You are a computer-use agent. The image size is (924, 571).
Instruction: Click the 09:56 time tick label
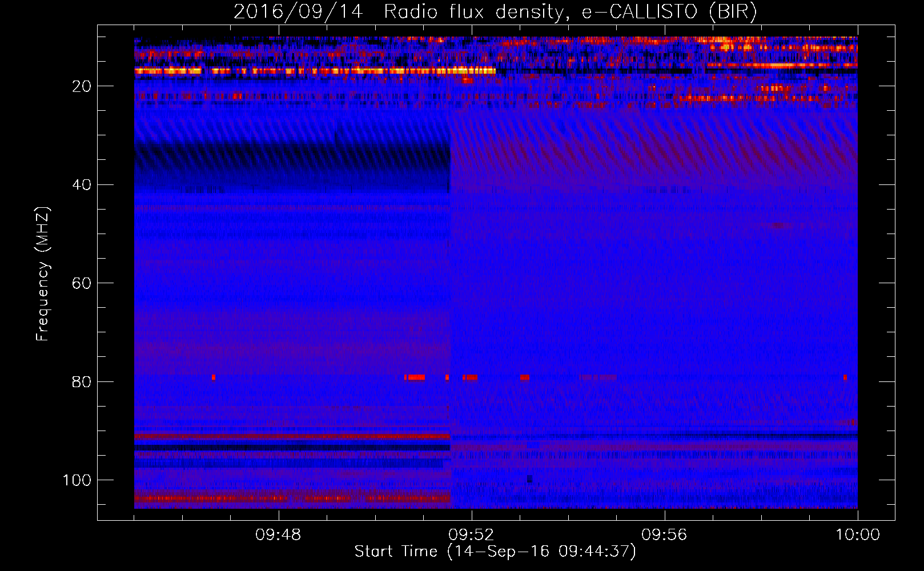[664, 535]
